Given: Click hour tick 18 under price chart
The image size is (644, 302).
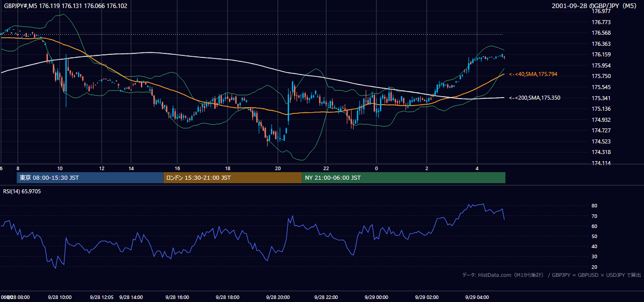Looking at the screenshot, I should 228,168.
